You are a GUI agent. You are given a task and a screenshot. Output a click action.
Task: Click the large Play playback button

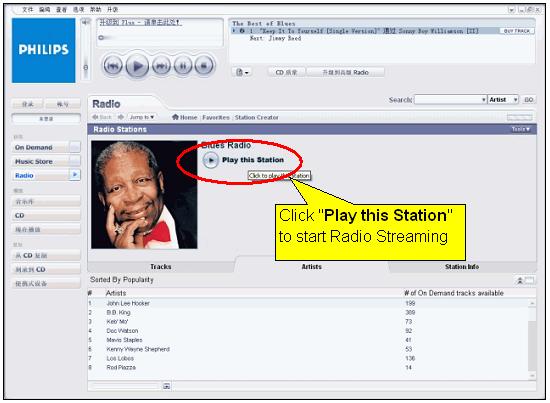pos(137,66)
